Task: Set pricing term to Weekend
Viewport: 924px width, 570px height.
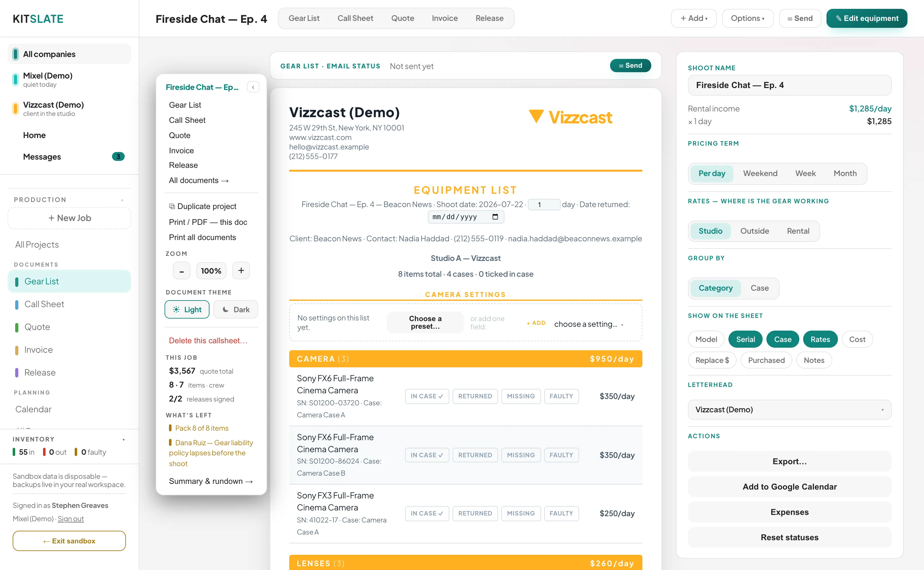Action: pyautogui.click(x=760, y=174)
